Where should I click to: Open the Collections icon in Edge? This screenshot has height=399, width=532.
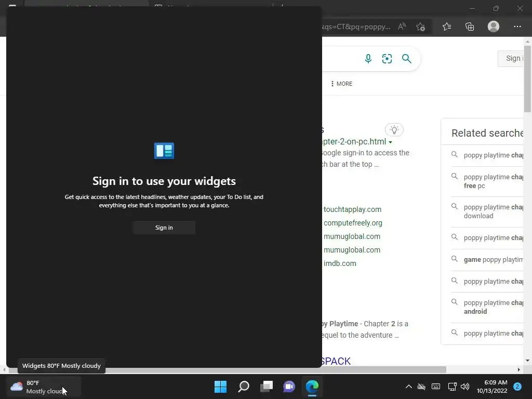[x=470, y=26]
